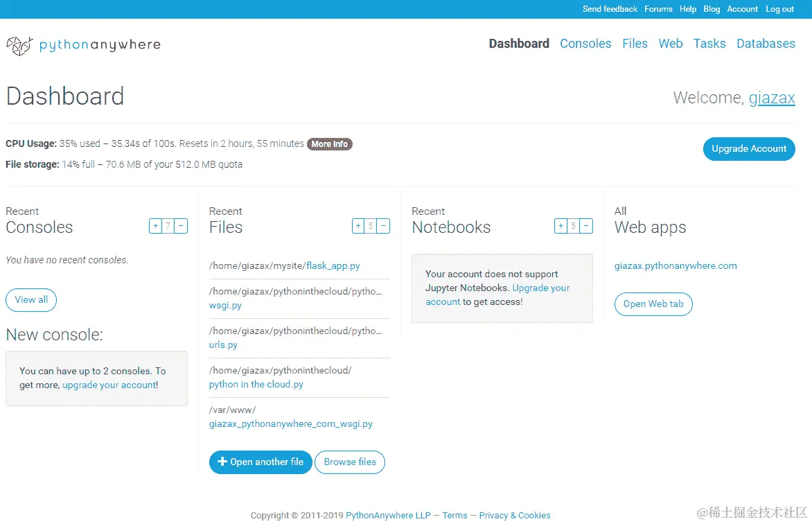The width and height of the screenshot is (812, 524).
Task: Open the Account link
Action: click(742, 9)
